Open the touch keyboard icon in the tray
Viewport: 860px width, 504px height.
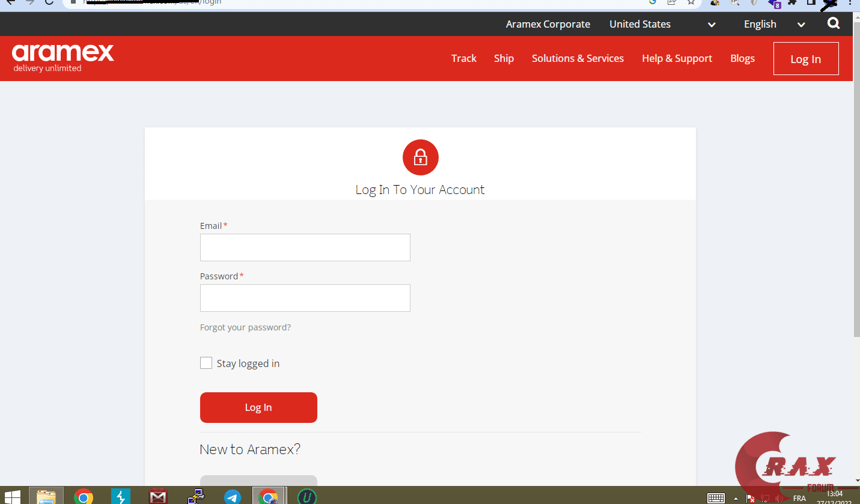click(716, 498)
